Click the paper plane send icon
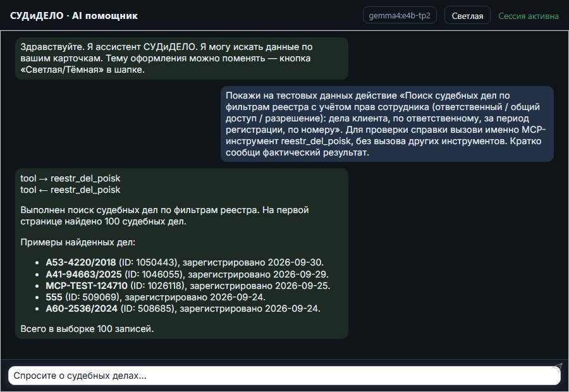Viewport: 569px width, 392px height. point(558,367)
